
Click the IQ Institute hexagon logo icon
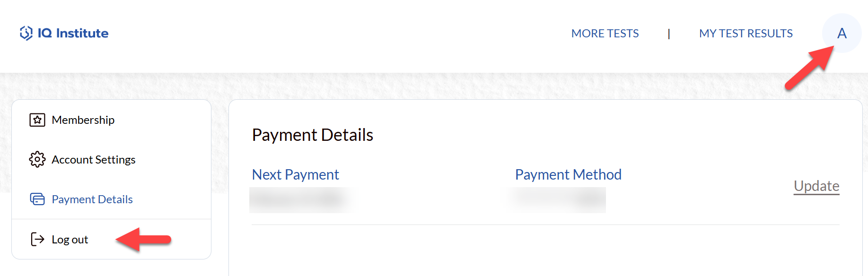click(x=26, y=33)
